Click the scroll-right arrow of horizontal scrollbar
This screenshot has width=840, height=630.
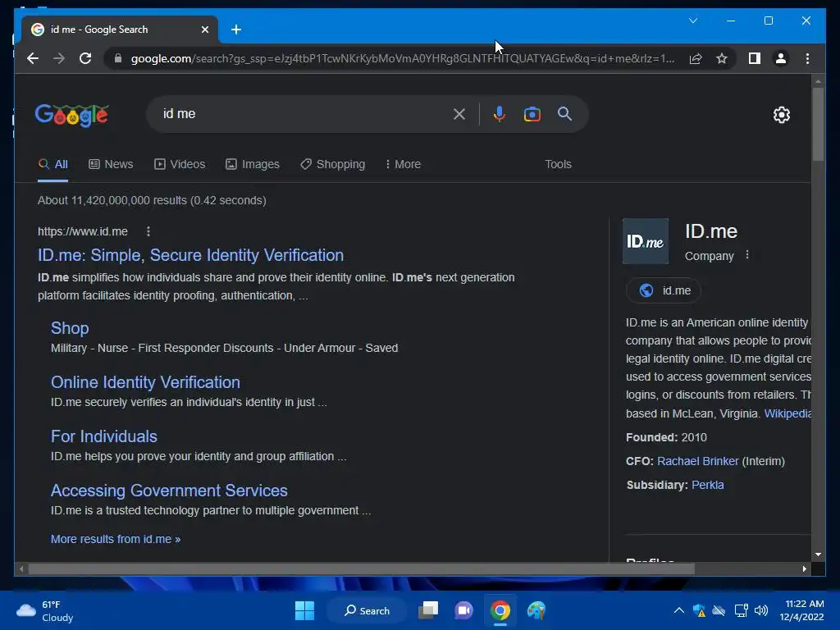(804, 569)
